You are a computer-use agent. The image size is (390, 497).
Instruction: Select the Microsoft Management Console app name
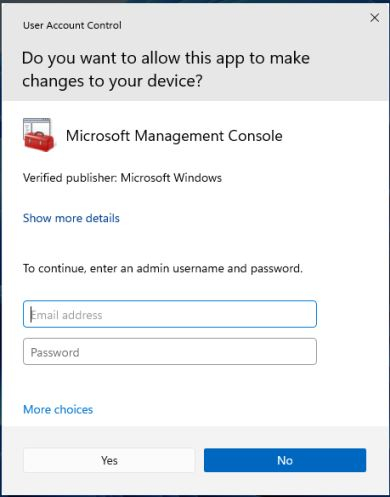174,136
